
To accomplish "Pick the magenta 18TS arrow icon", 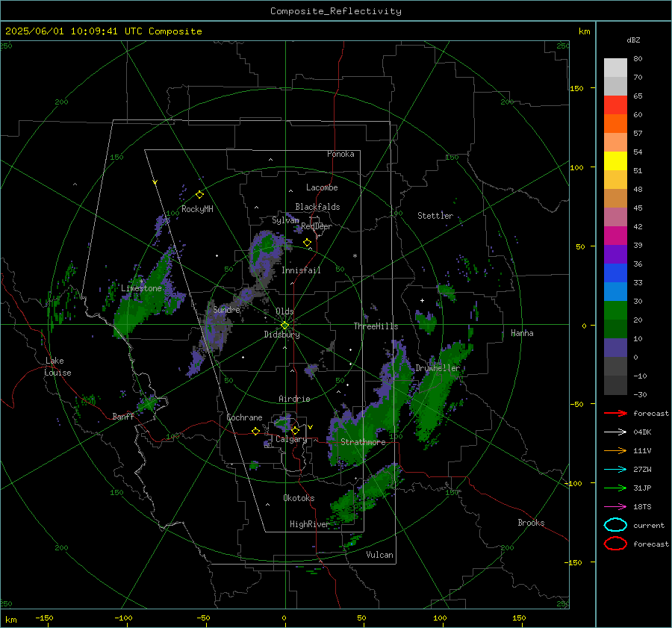I will 615,507.
